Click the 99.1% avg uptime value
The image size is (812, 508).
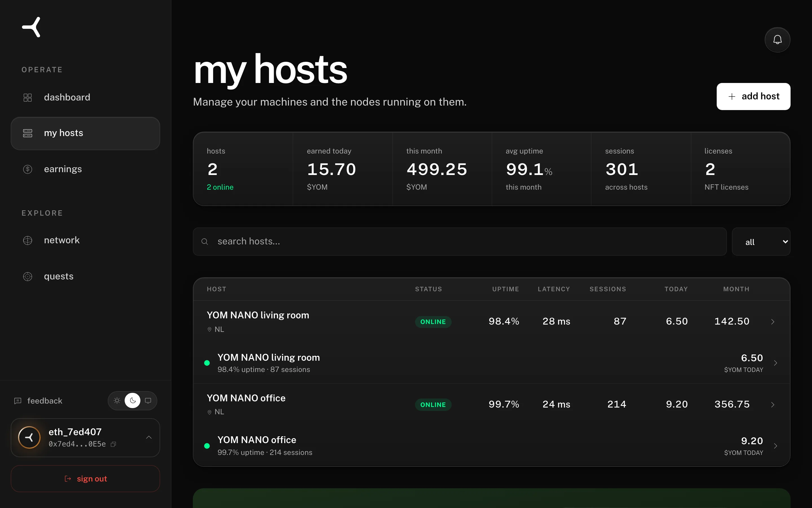coord(529,169)
